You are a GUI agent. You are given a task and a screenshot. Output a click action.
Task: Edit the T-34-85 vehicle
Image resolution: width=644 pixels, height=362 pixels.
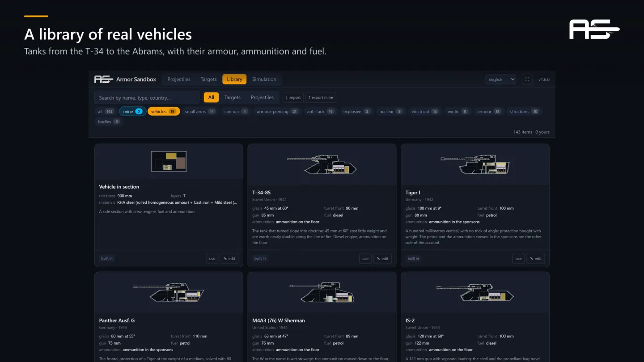point(382,258)
